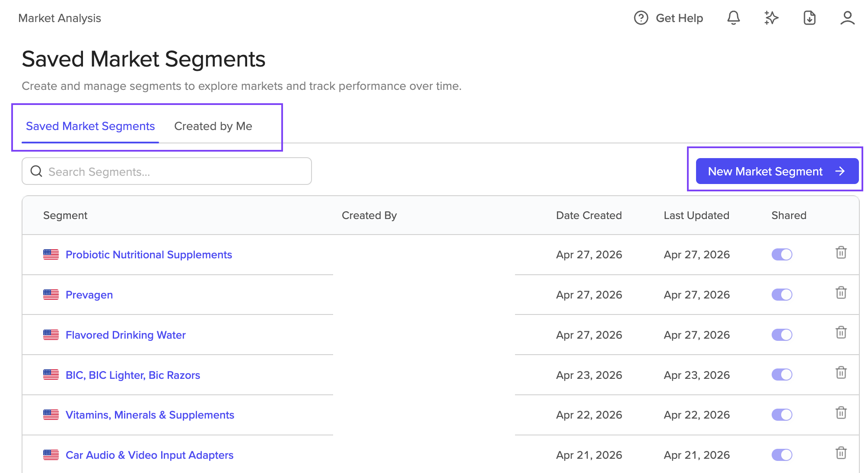Viewport: 868px width, 473px height.
Task: Click the sparkle AI assistant icon
Action: (771, 18)
